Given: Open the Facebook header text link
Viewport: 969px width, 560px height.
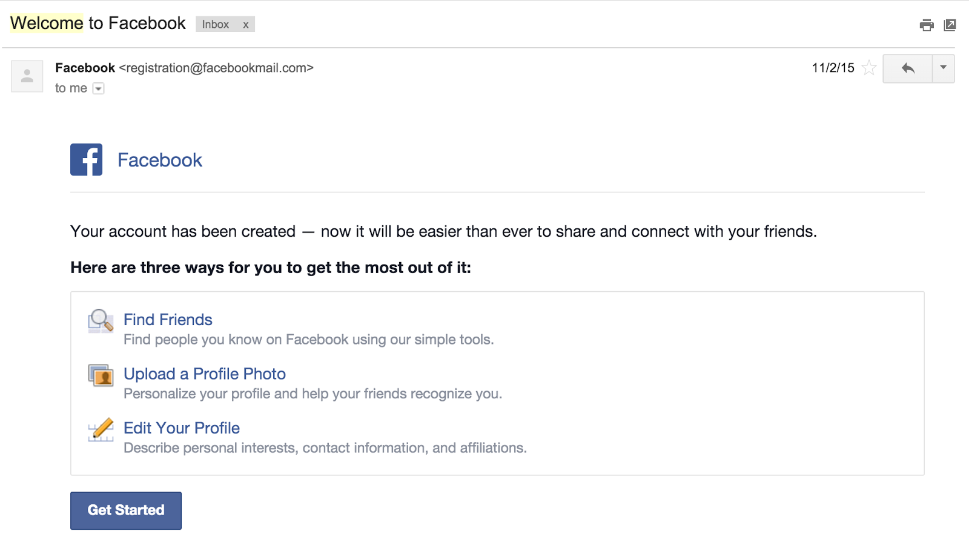Looking at the screenshot, I should 160,160.
